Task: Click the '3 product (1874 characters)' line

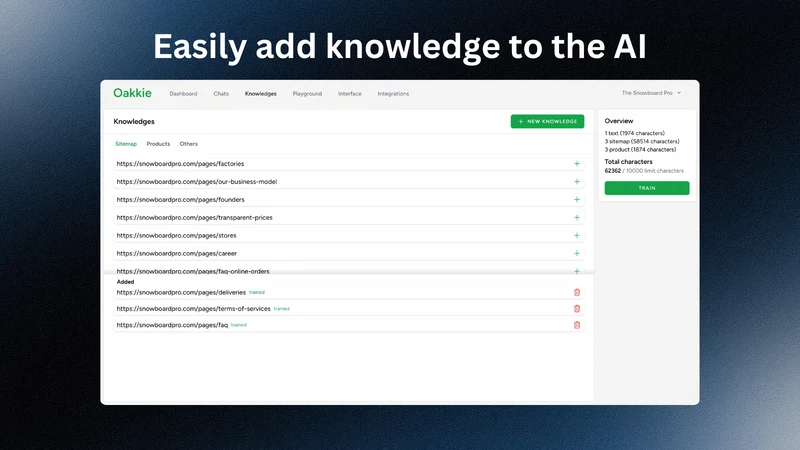Action: [x=640, y=149]
